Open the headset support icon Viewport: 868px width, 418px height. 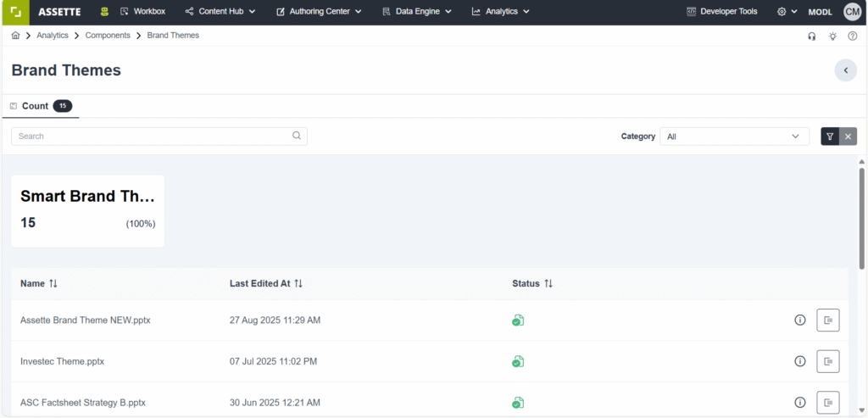(812, 36)
